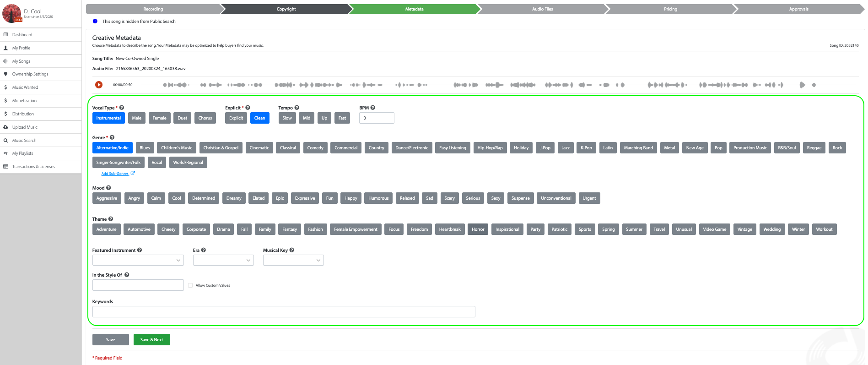Open help tooltip next to BPM
This screenshot has width=868, height=365.
(372, 108)
